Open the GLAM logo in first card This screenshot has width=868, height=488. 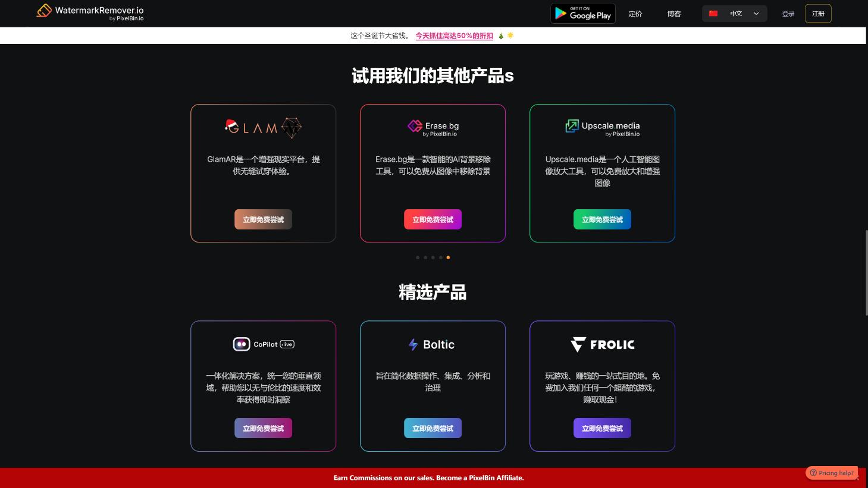click(x=263, y=127)
